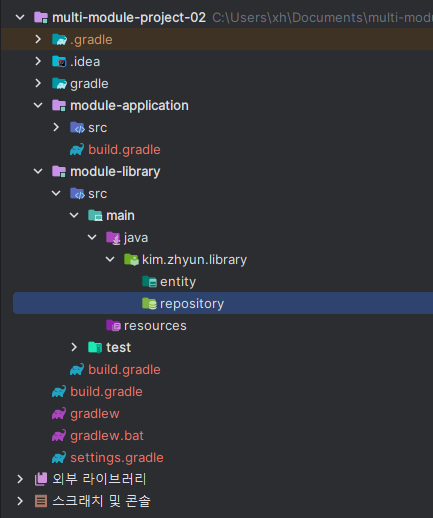This screenshot has width=433, height=518.
Task: Click the entity package icon
Action: (149, 282)
